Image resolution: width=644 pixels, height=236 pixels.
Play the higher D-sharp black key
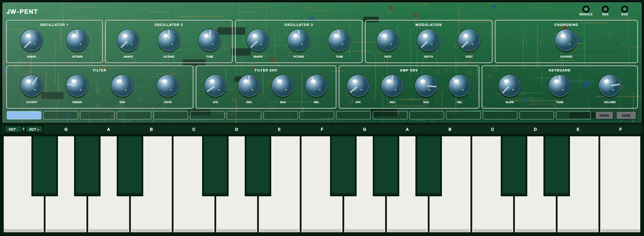557,166
